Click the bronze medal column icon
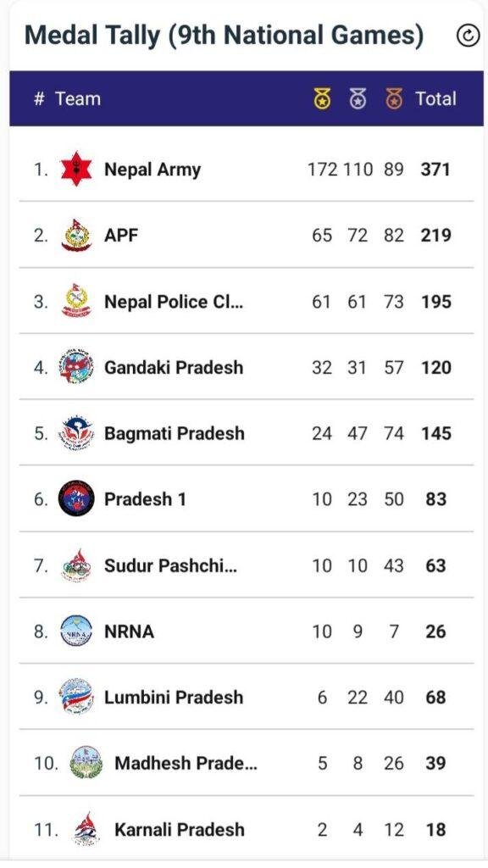Image resolution: width=488 pixels, height=868 pixels. (394, 99)
